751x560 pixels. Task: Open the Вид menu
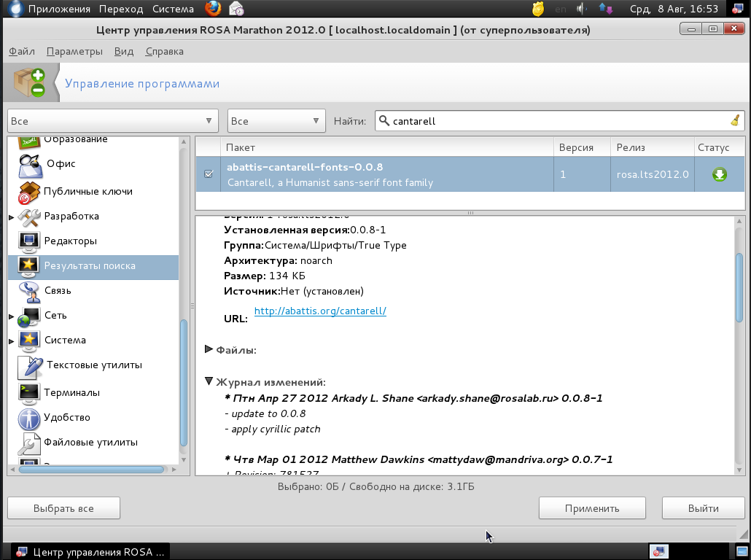tap(123, 51)
